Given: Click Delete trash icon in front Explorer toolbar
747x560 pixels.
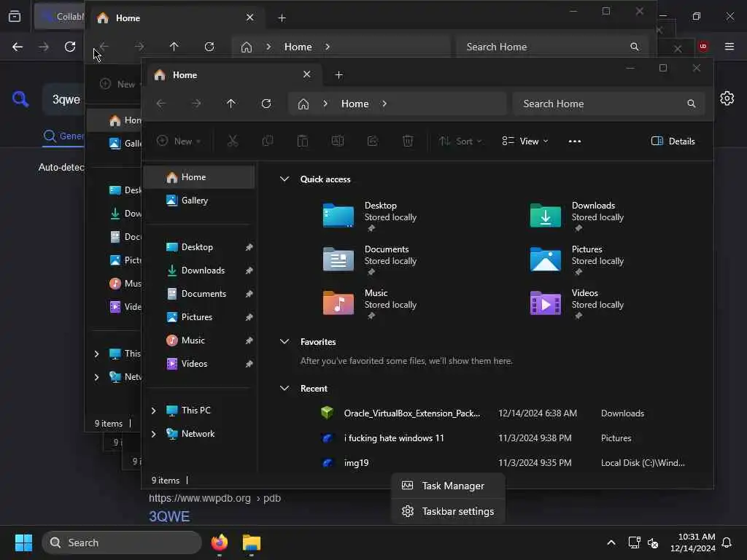Looking at the screenshot, I should point(408,141).
